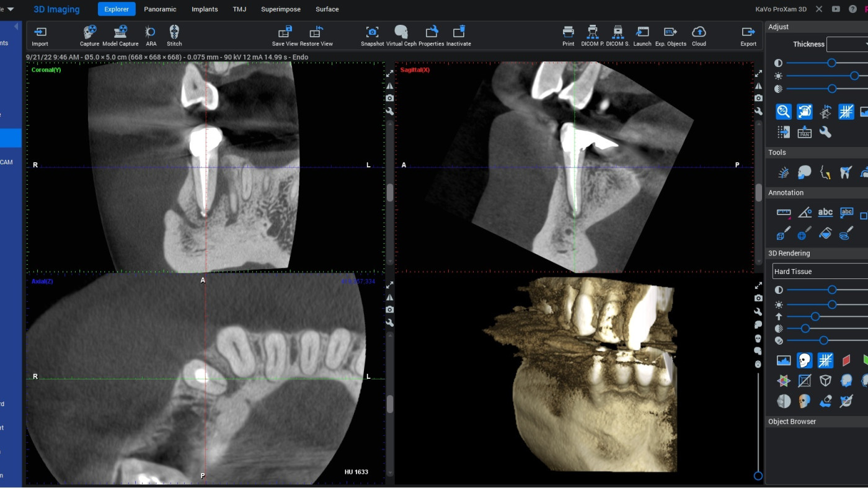Click the brightness slider handle in Adjust panel
The width and height of the screenshot is (868, 488).
(x=854, y=76)
